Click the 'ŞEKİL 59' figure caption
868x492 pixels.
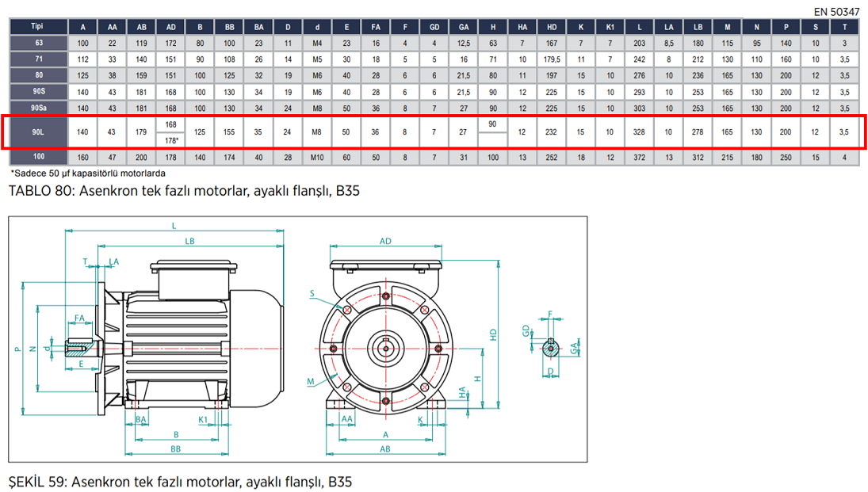pos(180,482)
